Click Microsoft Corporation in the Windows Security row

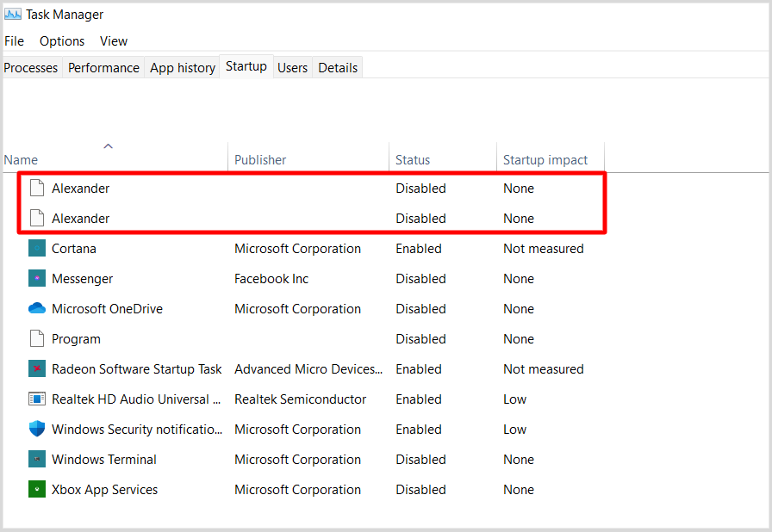pos(297,430)
